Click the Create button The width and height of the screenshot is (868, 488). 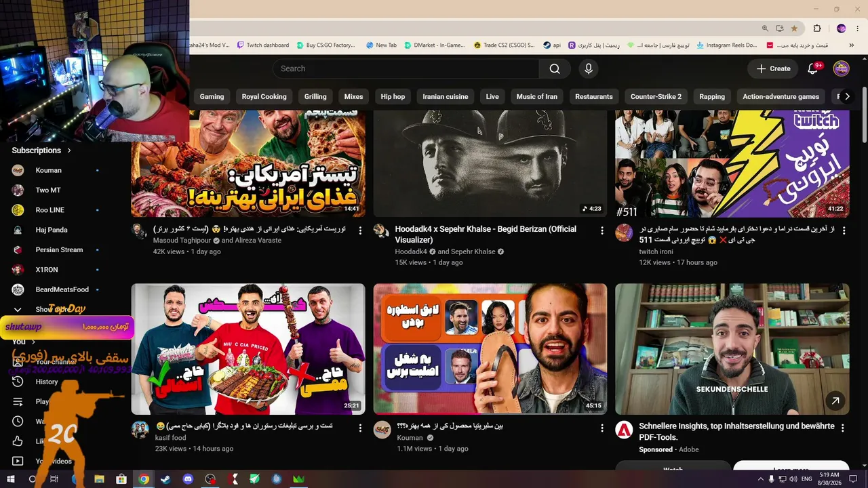(x=773, y=68)
